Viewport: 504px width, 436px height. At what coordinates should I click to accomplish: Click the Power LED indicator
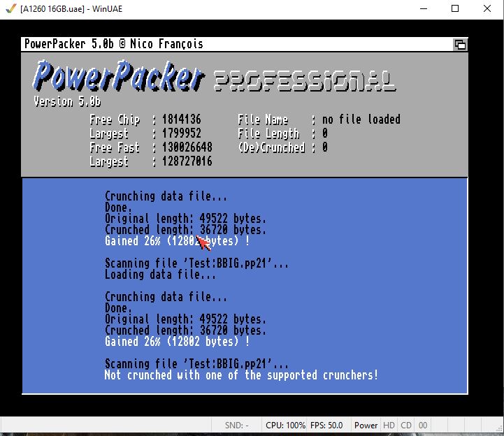(366, 425)
